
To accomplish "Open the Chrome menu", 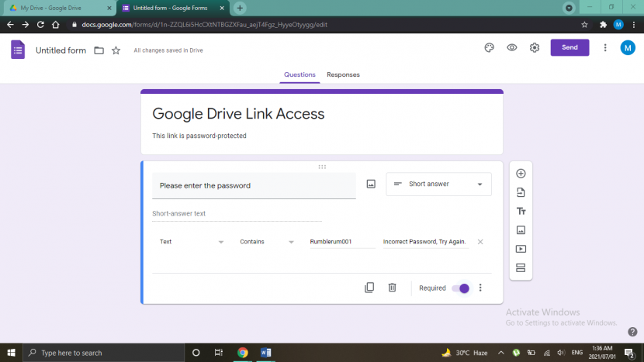I will (x=634, y=25).
